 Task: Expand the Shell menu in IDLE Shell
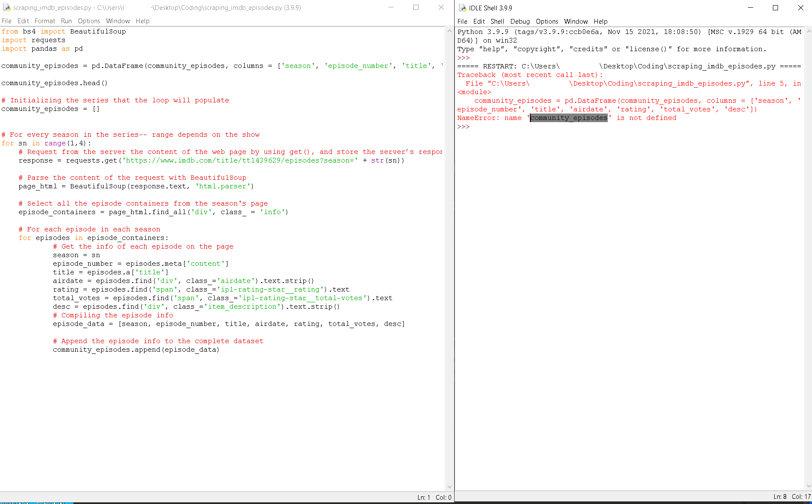pos(497,22)
